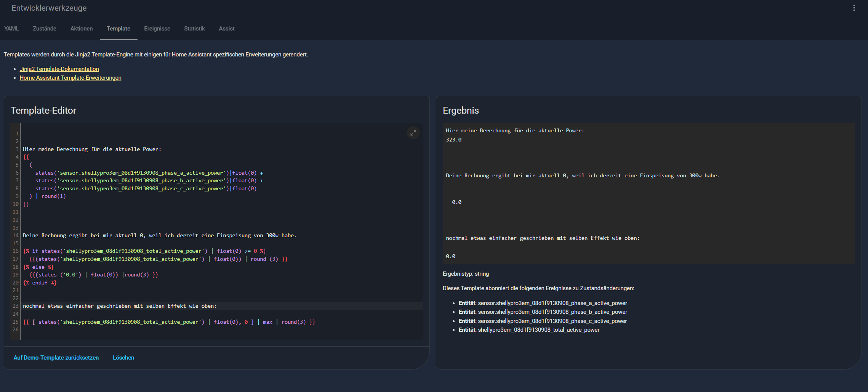This screenshot has width=868, height=392.
Task: Switch to the YAML tab
Action: click(11, 29)
